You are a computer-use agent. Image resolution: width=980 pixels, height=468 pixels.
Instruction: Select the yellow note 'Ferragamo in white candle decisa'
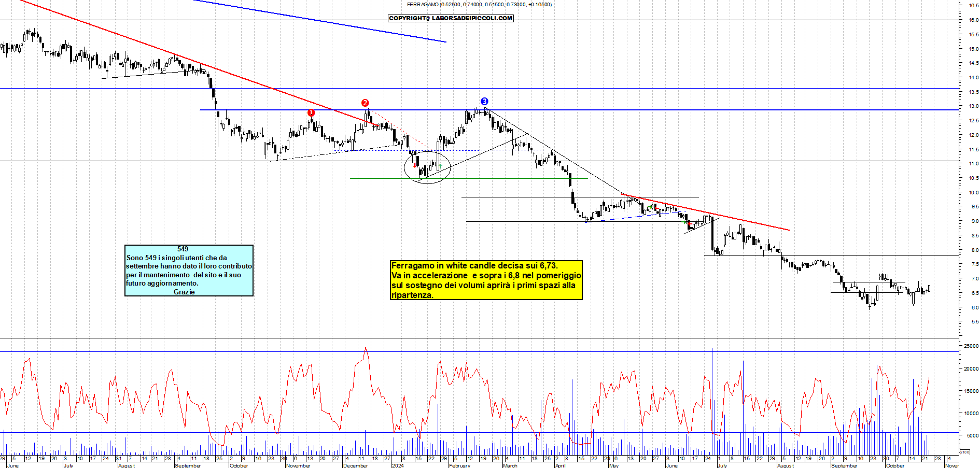coord(486,280)
